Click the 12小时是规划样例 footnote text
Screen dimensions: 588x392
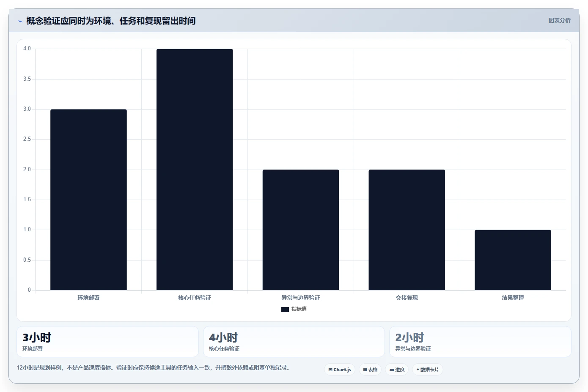pyautogui.click(x=153, y=368)
